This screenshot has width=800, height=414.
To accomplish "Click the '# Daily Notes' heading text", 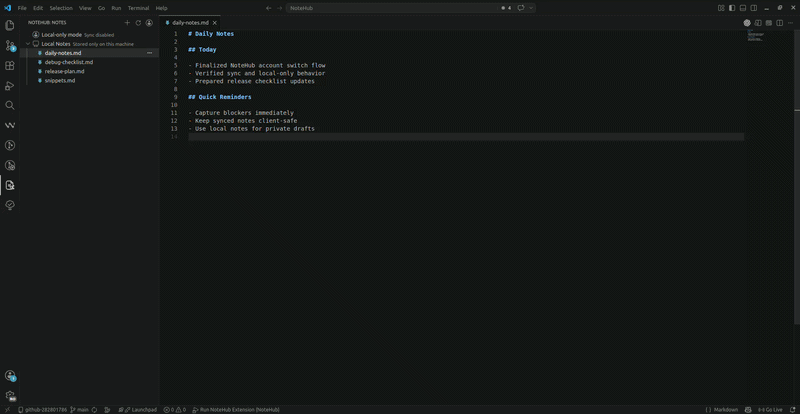I will (x=211, y=34).
